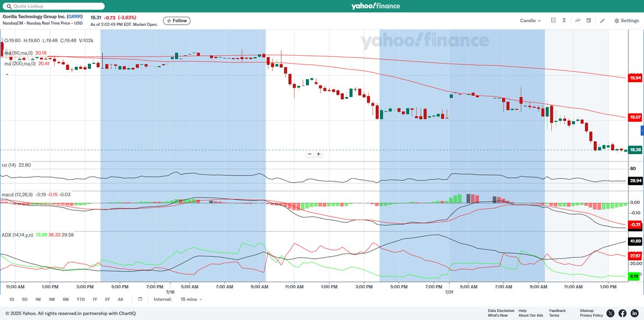Click the rsi (14) indicator label
The image size is (644, 320).
click(10, 165)
